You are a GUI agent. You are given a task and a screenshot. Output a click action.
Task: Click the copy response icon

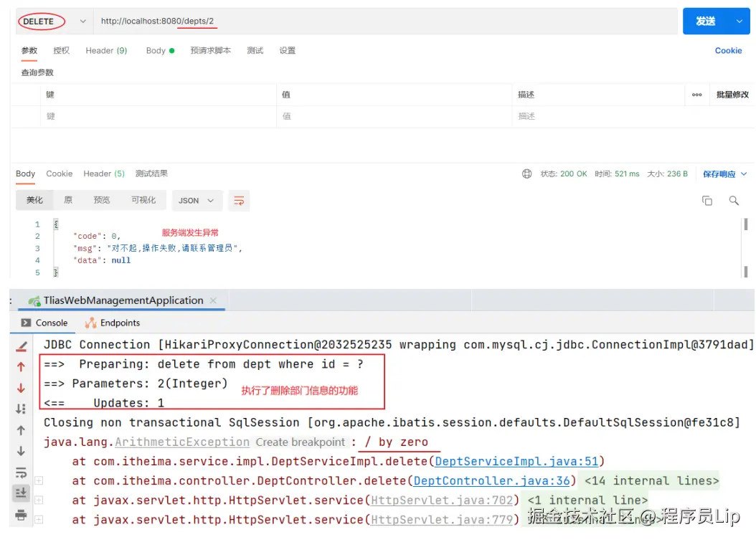click(x=707, y=201)
